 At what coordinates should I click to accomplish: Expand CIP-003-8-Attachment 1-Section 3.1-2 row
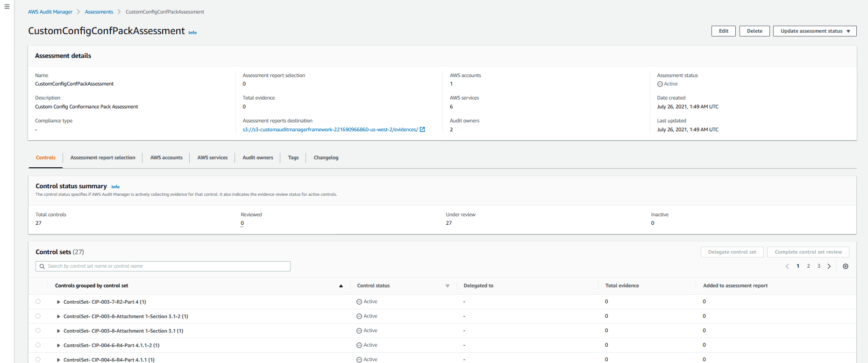tap(58, 317)
